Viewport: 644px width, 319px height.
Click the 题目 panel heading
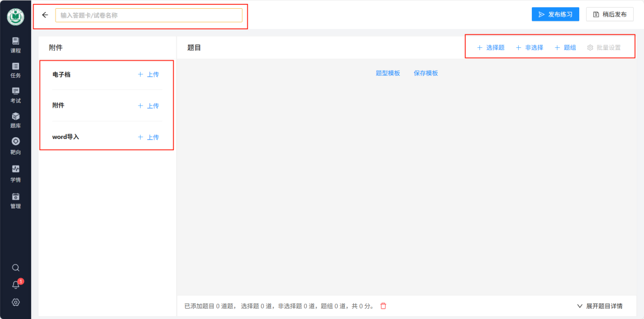tap(194, 47)
